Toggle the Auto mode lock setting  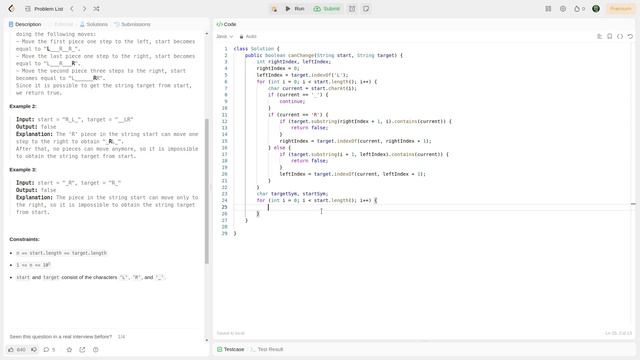pos(248,36)
